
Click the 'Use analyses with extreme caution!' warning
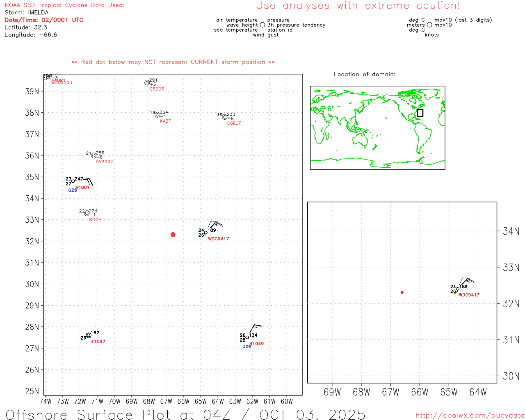(358, 6)
